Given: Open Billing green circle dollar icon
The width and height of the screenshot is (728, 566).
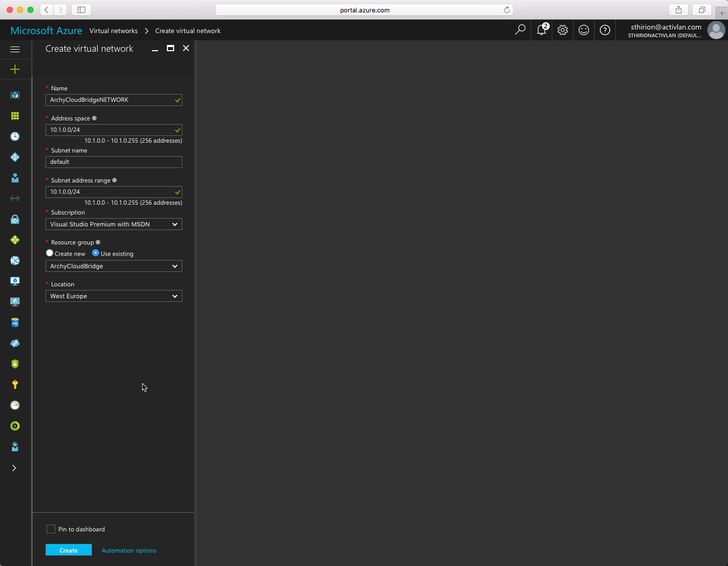Looking at the screenshot, I should point(15,426).
